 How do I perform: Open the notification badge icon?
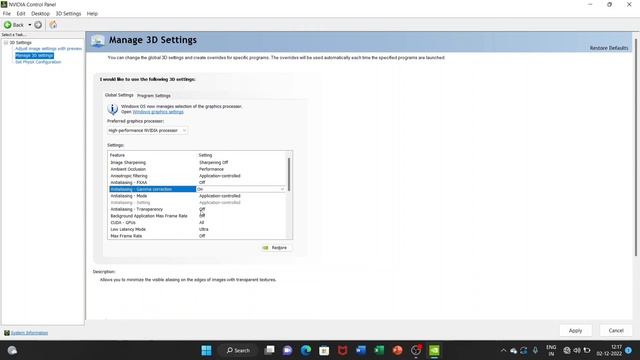[629, 350]
